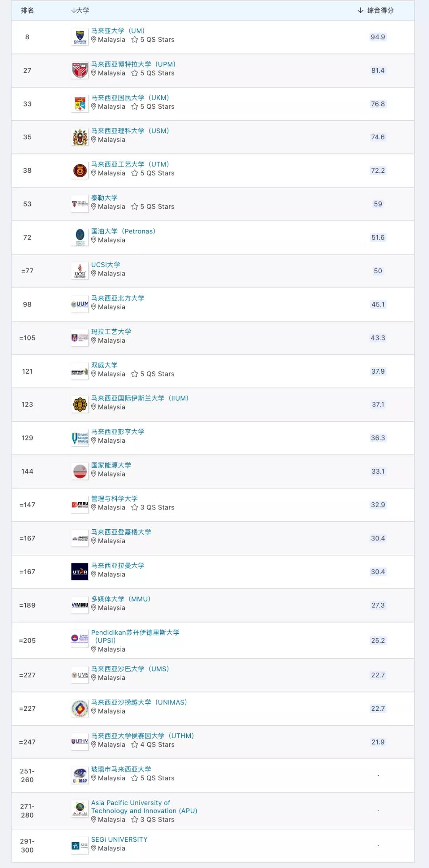Click the UTM round red logo
The height and width of the screenshot is (868, 429).
click(80, 171)
